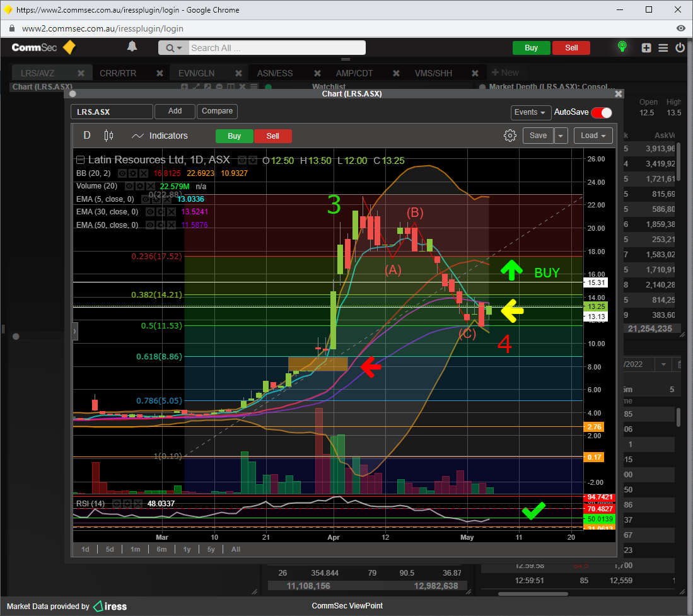
Task: Switch to the LRS/AVZ tab
Action: [x=37, y=73]
